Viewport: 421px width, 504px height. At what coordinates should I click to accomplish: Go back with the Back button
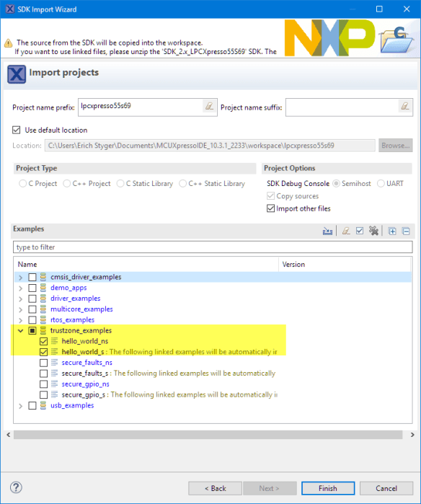[x=215, y=488]
